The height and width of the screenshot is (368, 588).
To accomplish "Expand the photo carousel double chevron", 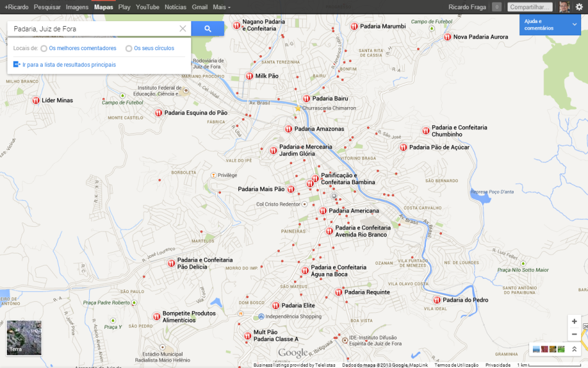I will pyautogui.click(x=574, y=349).
